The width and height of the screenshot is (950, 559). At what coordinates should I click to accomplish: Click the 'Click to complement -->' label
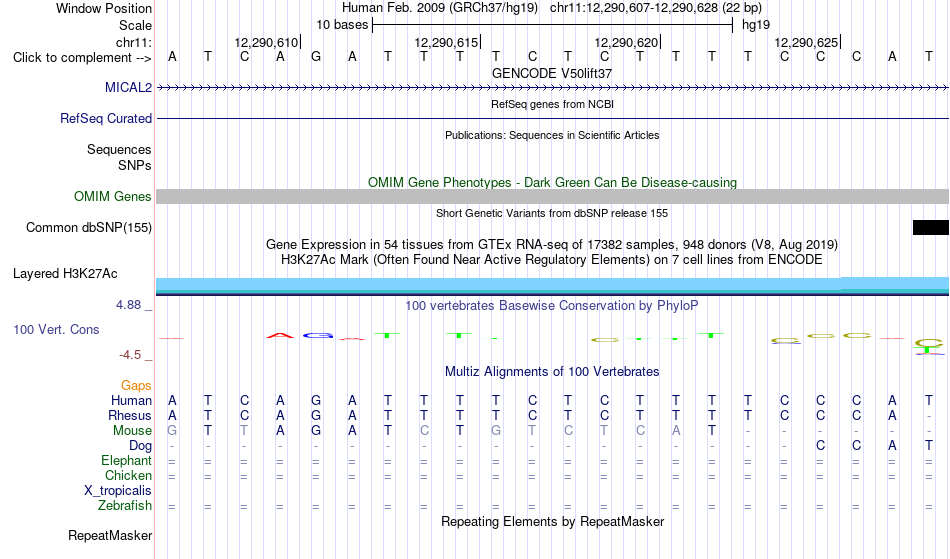point(82,58)
